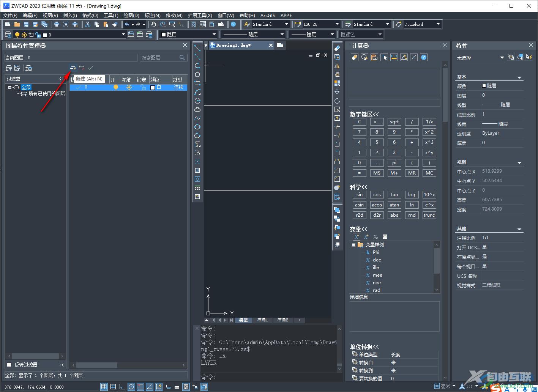Image resolution: width=538 pixels, height=392 pixels.
Task: Open the 绘图(D) menu
Action: (131, 16)
